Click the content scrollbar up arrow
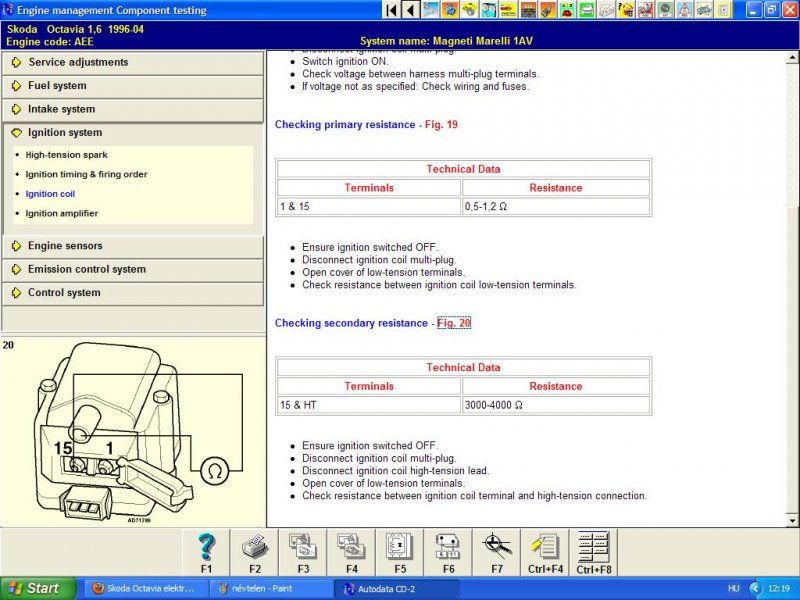800x600 pixels. [792, 58]
